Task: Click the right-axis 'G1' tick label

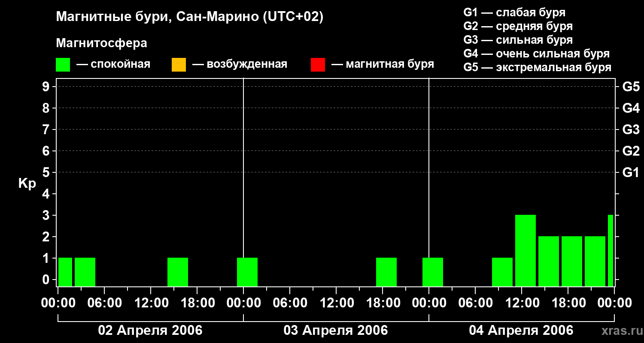Action: (631, 172)
